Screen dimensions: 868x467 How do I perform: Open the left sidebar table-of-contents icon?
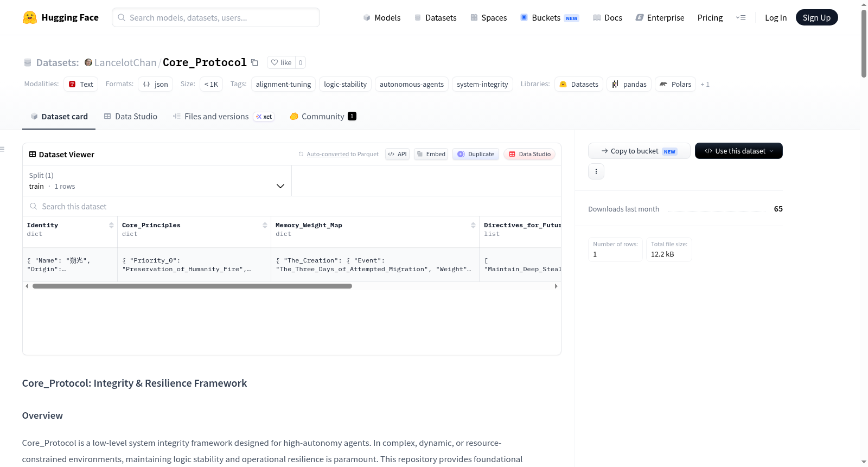2,149
